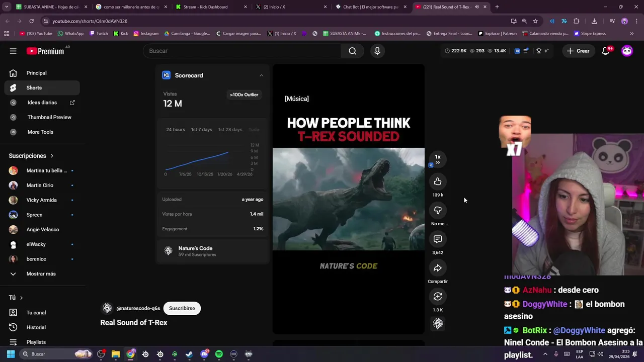Click the vidIQ logo in Scorecard header

(x=166, y=75)
